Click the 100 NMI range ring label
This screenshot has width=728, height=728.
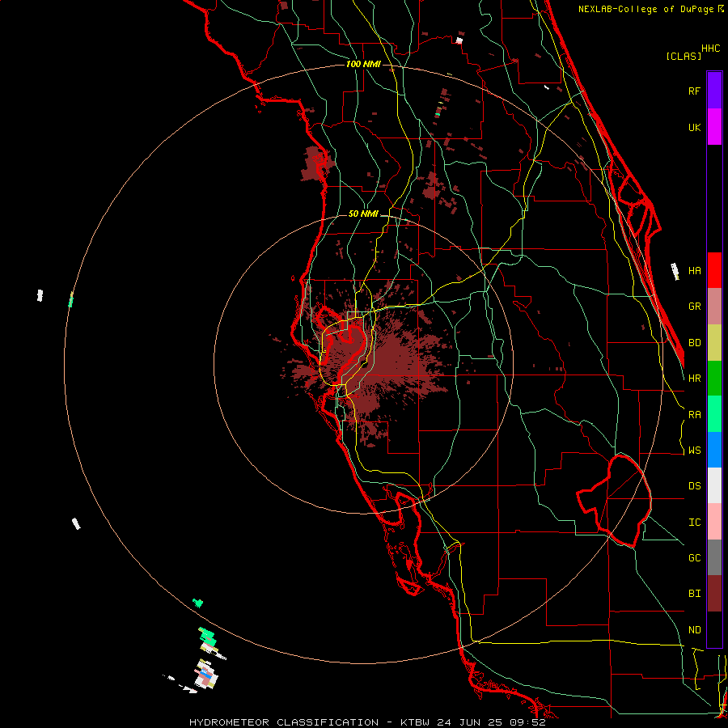[x=363, y=64]
